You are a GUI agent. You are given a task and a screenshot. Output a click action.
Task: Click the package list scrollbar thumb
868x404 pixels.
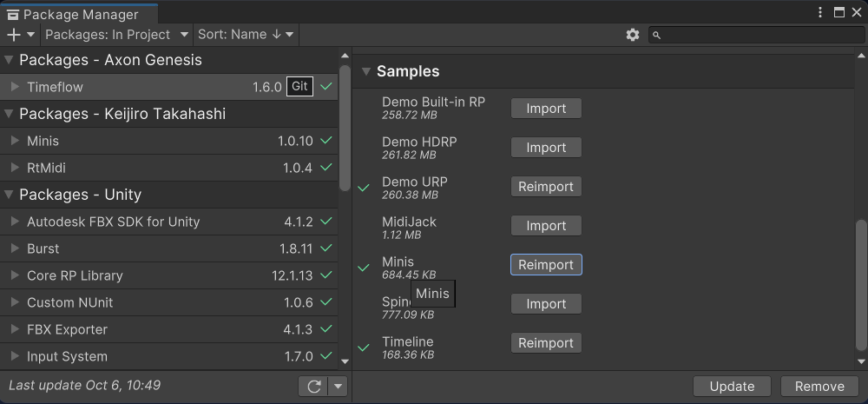click(345, 128)
